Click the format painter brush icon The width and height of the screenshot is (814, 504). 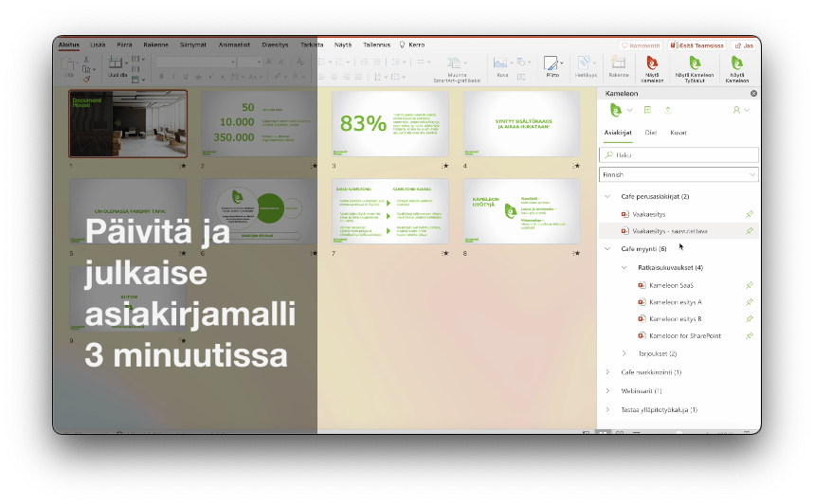(x=86, y=79)
